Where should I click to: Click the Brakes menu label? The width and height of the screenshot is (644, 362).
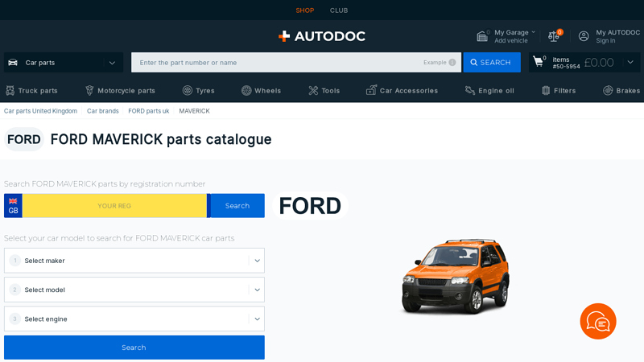click(628, 91)
